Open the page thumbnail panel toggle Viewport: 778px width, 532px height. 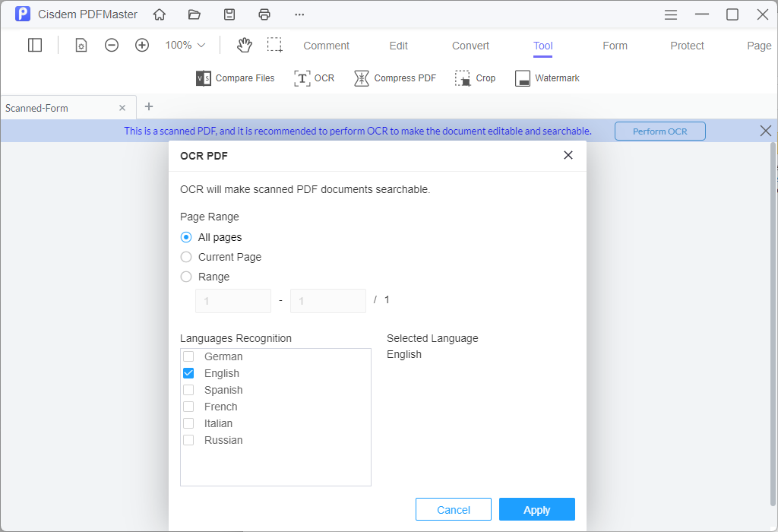35,45
